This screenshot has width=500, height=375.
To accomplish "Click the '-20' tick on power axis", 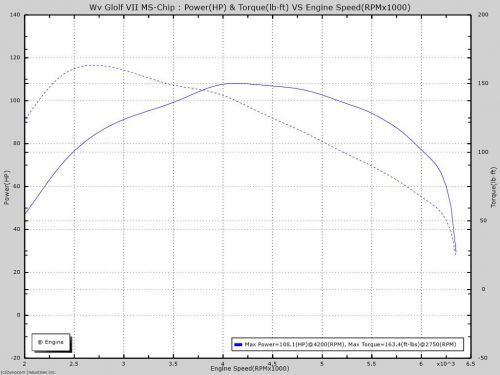I will 16,358.
